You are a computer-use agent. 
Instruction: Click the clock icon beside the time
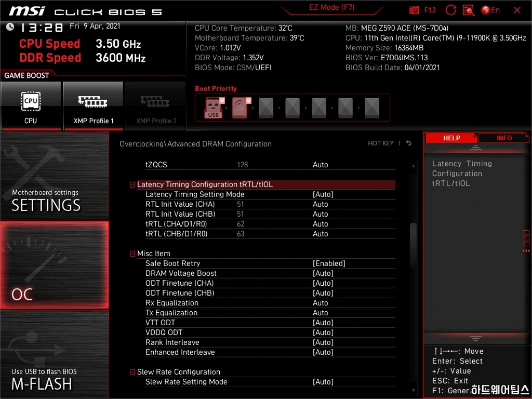(10, 27)
